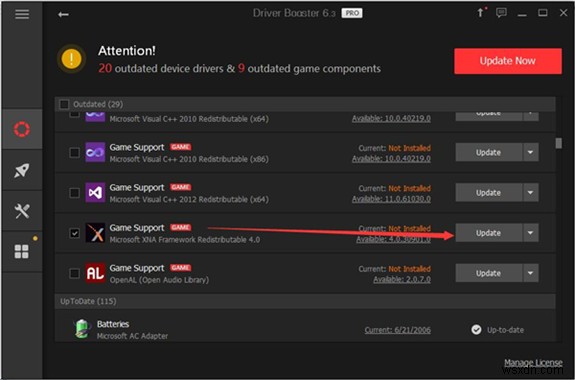Expand dropdown beside OpenAL Update

click(x=531, y=273)
